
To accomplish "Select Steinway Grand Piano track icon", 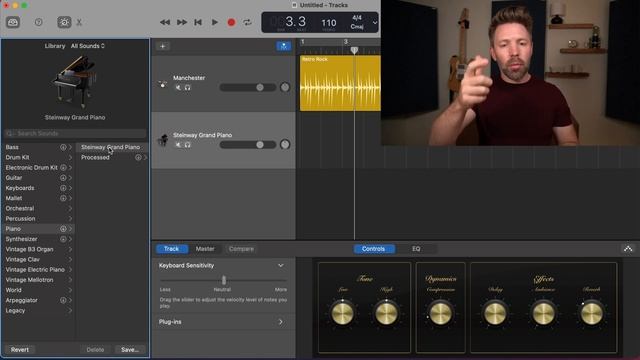I will pos(163,140).
